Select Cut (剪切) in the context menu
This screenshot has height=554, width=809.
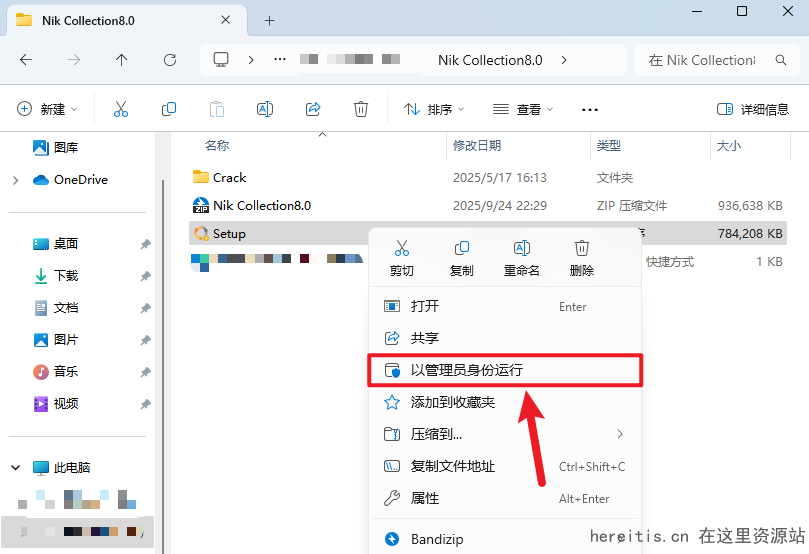[x=401, y=258]
